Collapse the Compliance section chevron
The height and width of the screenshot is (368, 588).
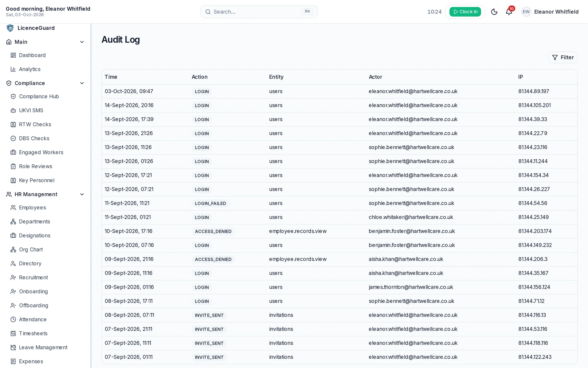point(82,83)
